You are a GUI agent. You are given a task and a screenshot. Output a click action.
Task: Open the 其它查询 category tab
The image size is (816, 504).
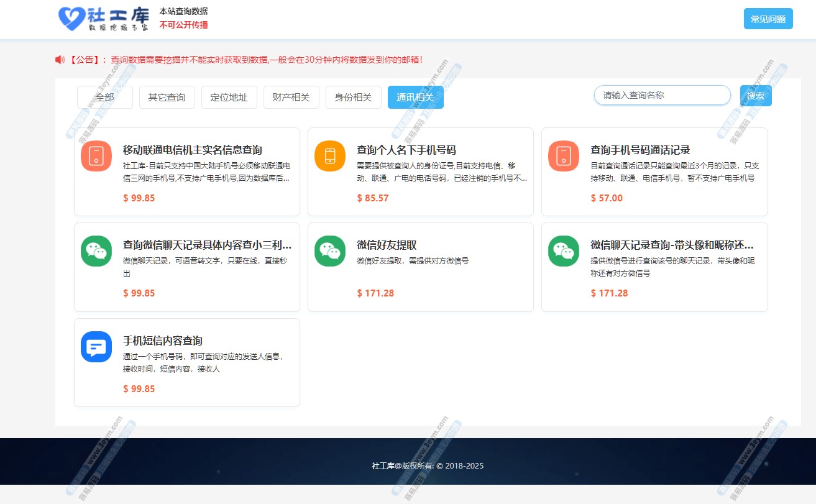pos(167,98)
